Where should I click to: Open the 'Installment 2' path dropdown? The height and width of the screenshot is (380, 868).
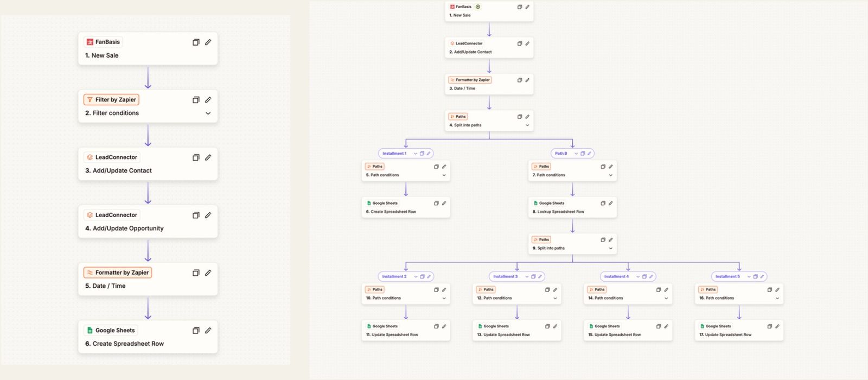[416, 277]
